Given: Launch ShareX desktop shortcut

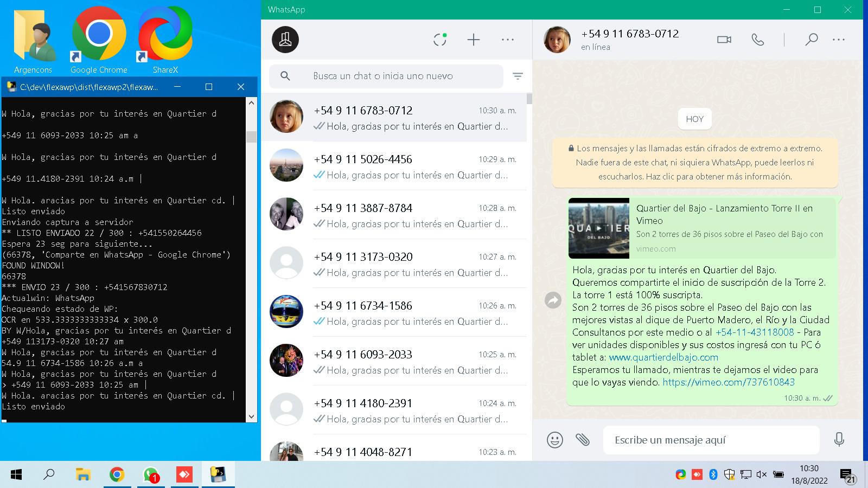Looking at the screenshot, I should click(165, 41).
